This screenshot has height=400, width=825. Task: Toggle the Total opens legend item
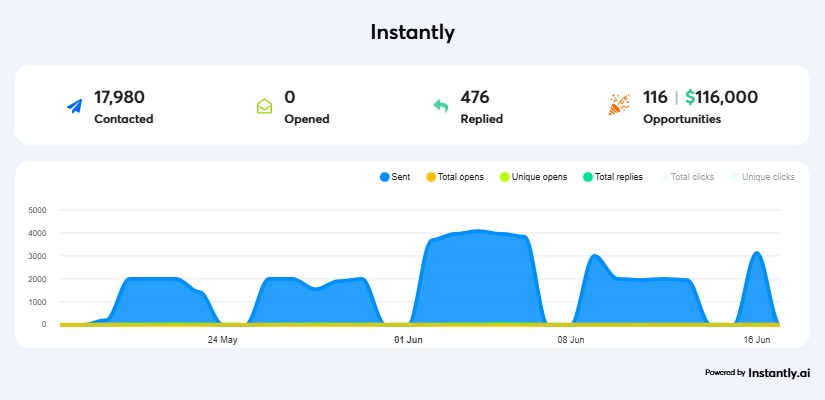coord(455,177)
